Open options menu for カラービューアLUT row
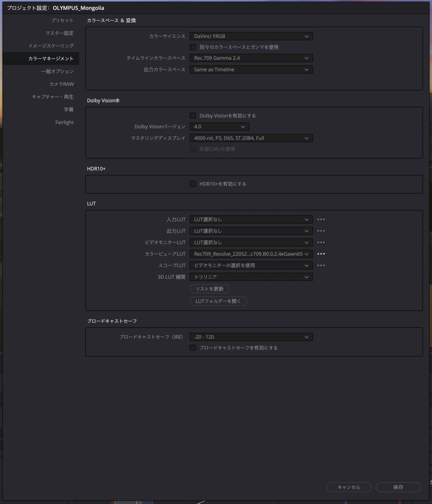The height and width of the screenshot is (504, 432). (x=321, y=254)
